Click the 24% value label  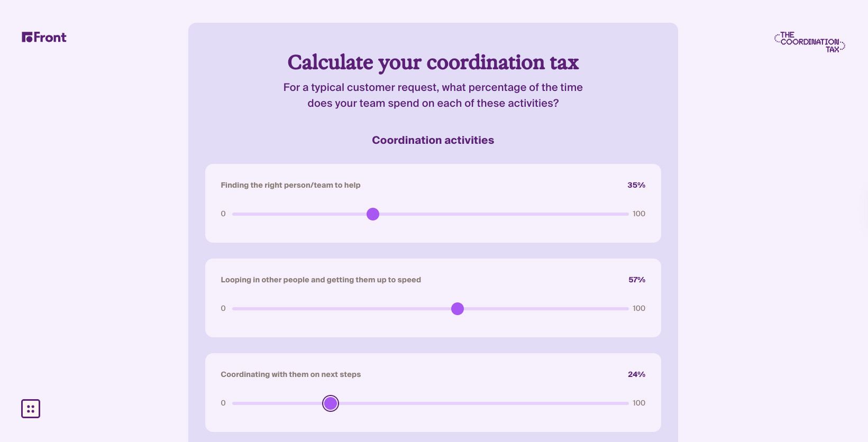click(x=636, y=374)
